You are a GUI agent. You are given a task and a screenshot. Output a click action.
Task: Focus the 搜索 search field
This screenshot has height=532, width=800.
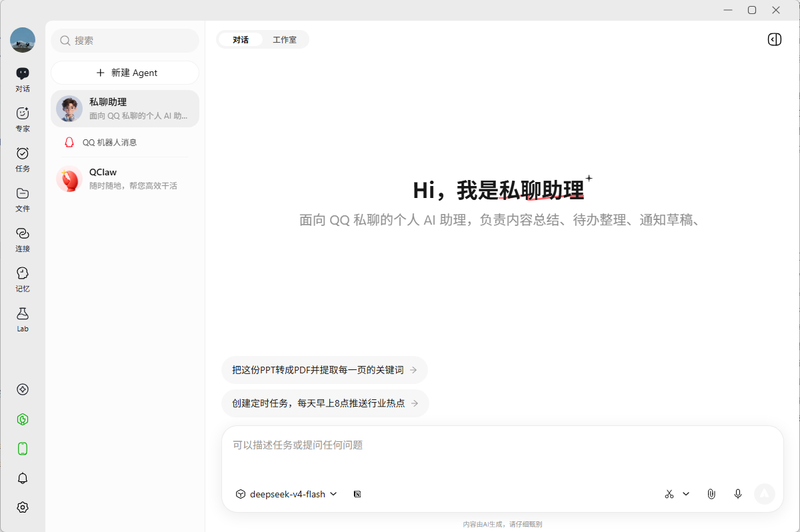click(125, 40)
